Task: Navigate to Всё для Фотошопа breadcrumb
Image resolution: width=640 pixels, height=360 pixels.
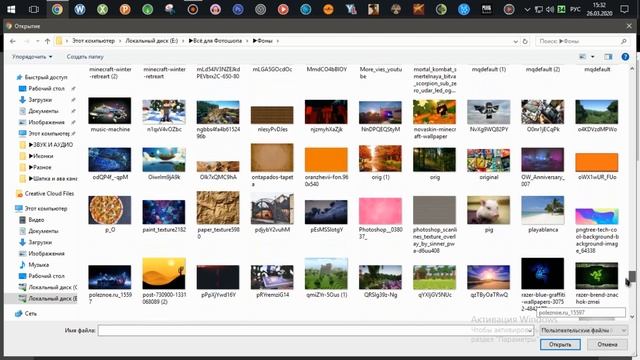Action: [216, 41]
